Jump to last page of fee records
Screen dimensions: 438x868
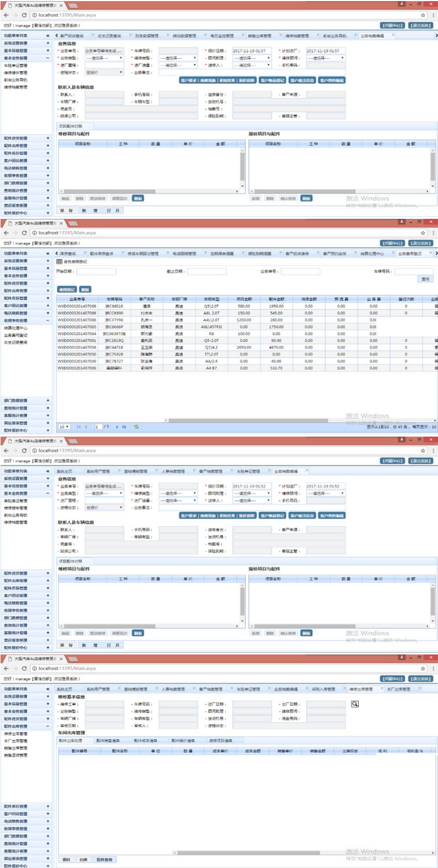(x=124, y=427)
